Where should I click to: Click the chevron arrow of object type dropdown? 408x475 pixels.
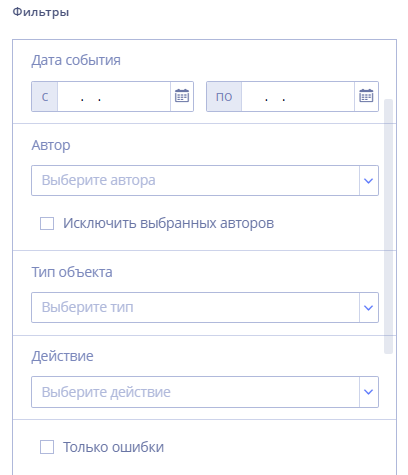click(369, 307)
